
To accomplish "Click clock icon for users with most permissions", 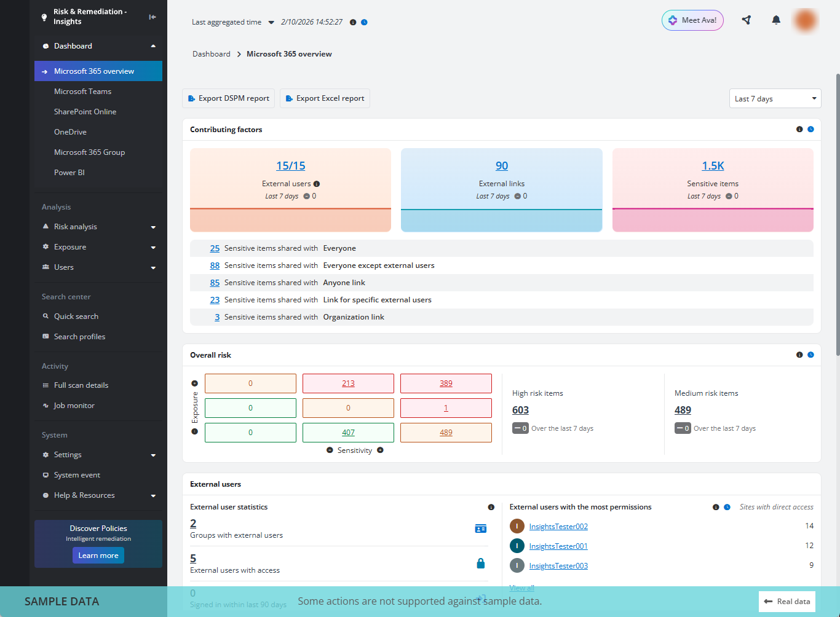I will tap(727, 507).
